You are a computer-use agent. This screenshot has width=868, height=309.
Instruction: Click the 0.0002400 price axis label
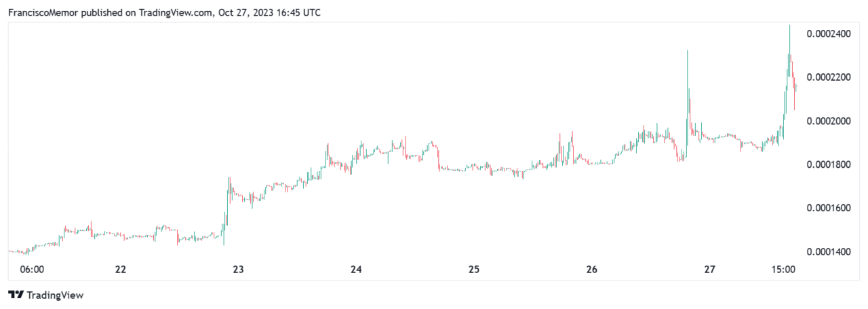pos(829,34)
